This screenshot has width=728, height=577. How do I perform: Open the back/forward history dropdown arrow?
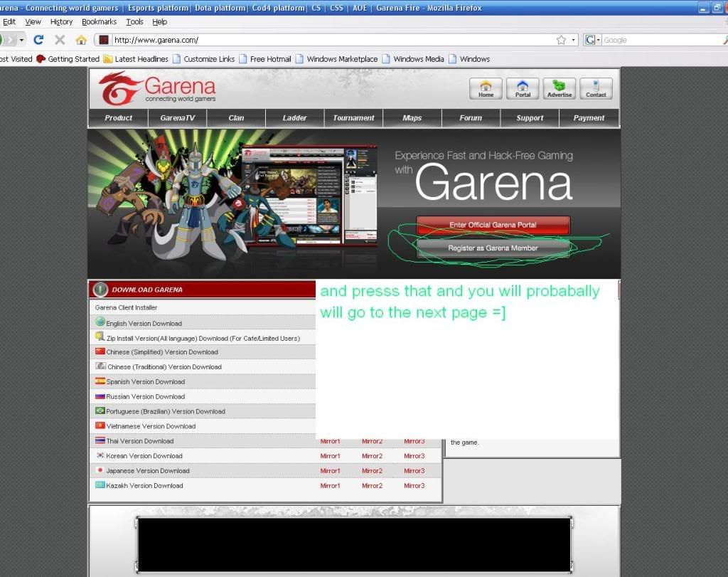point(21,41)
